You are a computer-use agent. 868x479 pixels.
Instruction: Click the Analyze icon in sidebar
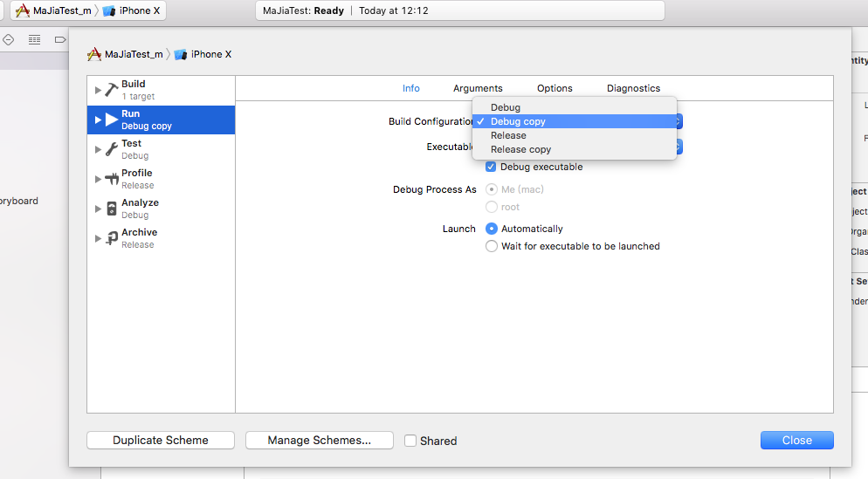pyautogui.click(x=112, y=209)
